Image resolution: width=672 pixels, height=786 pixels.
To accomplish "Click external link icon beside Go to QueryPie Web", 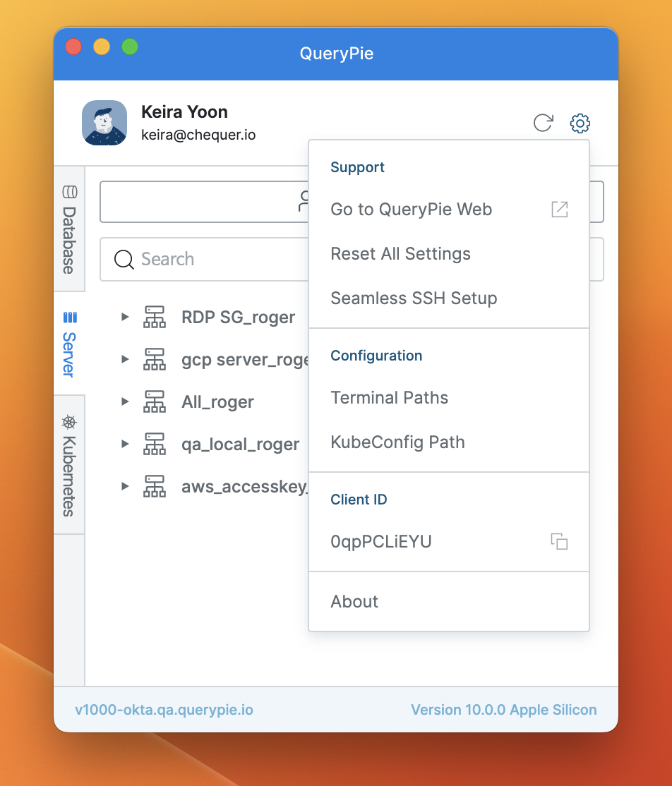I will point(559,210).
